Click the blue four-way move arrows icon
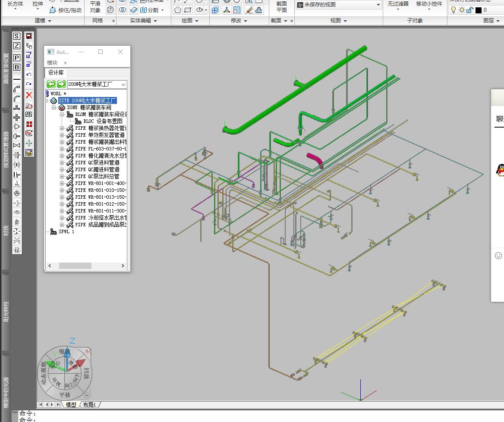Screen dimensions: 504x422 [x=29, y=143]
